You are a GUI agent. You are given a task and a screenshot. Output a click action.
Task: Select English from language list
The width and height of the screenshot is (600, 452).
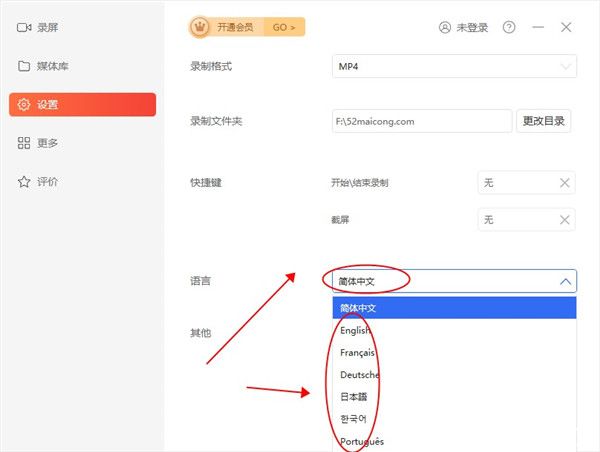coord(355,330)
